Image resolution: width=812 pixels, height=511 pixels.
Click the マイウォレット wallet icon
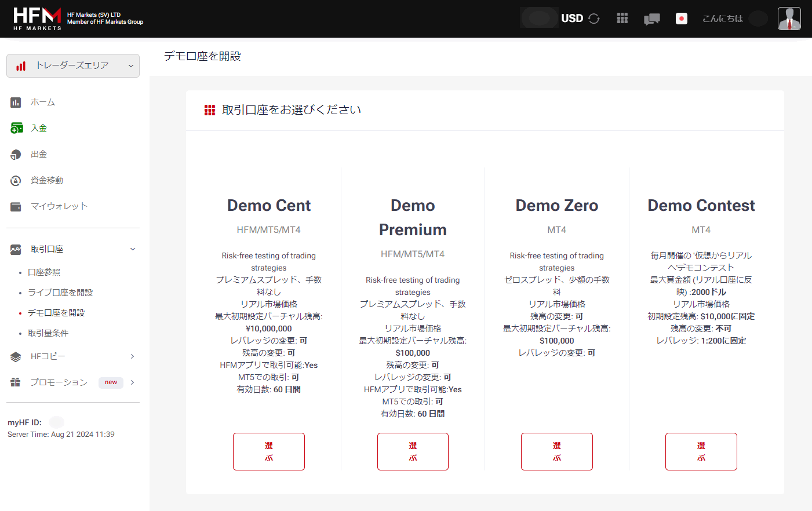pyautogui.click(x=16, y=206)
